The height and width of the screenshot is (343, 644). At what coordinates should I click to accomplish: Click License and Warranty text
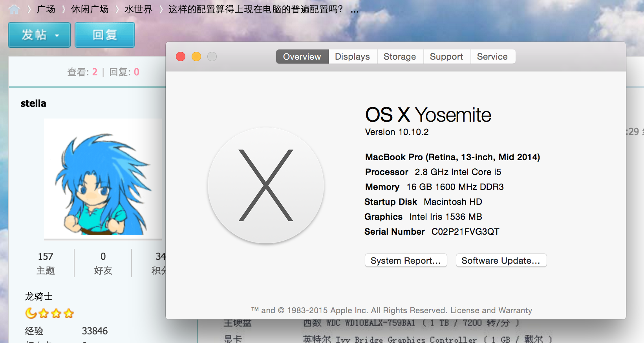tap(491, 310)
